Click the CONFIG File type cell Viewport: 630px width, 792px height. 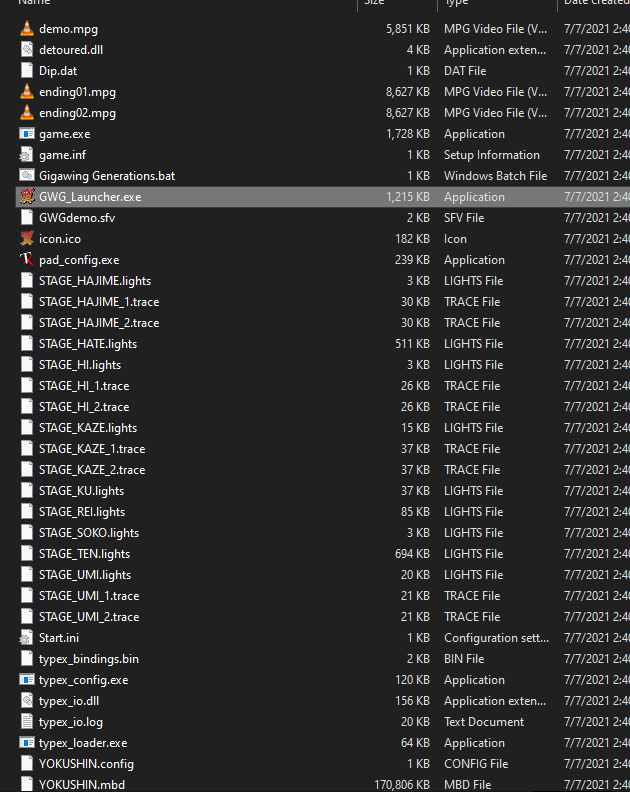point(476,764)
